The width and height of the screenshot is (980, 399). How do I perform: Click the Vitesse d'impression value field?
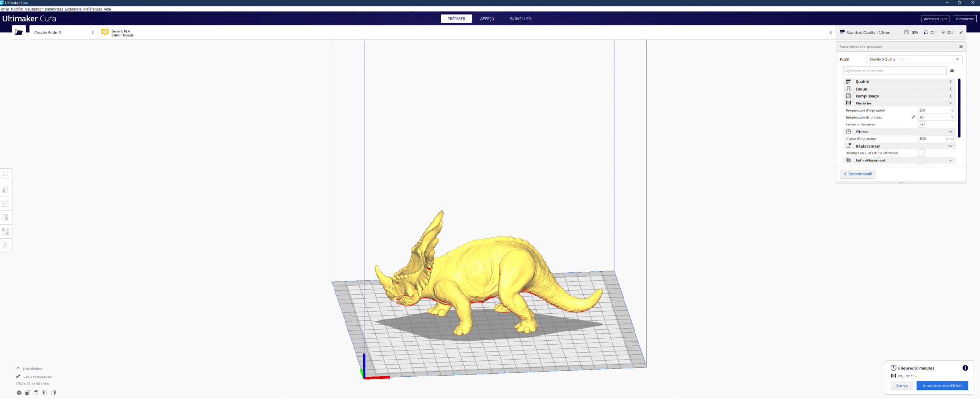pyautogui.click(x=936, y=139)
